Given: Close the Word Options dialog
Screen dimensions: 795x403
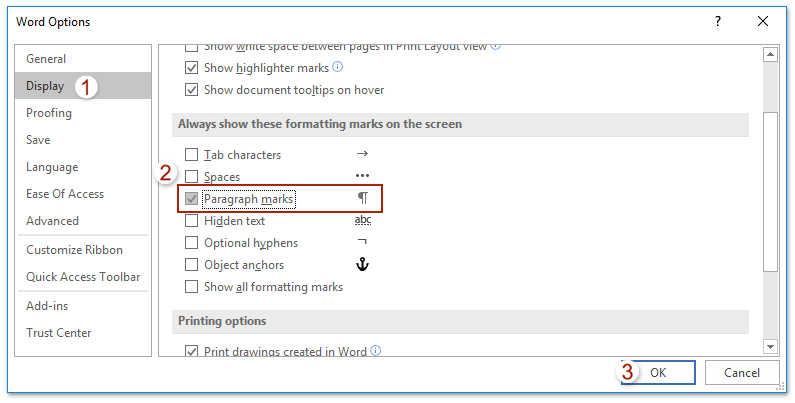Looking at the screenshot, I should [x=763, y=21].
